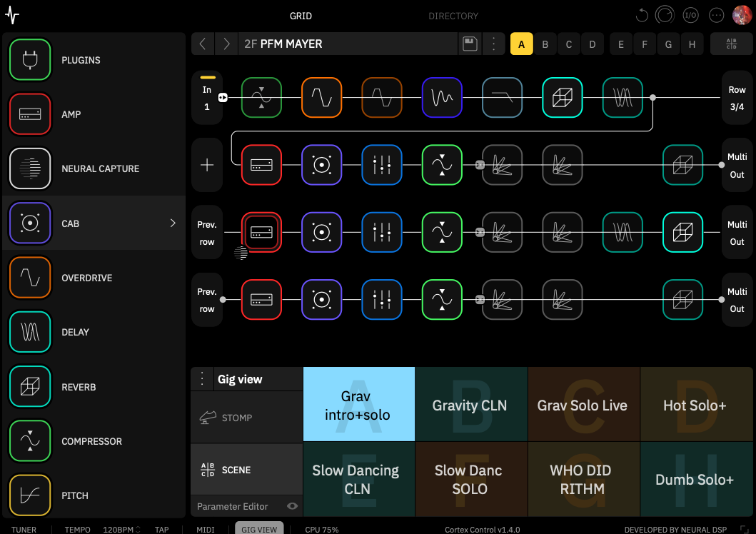Open the Neural Capture device category
The image size is (756, 534).
pyautogui.click(x=30, y=168)
